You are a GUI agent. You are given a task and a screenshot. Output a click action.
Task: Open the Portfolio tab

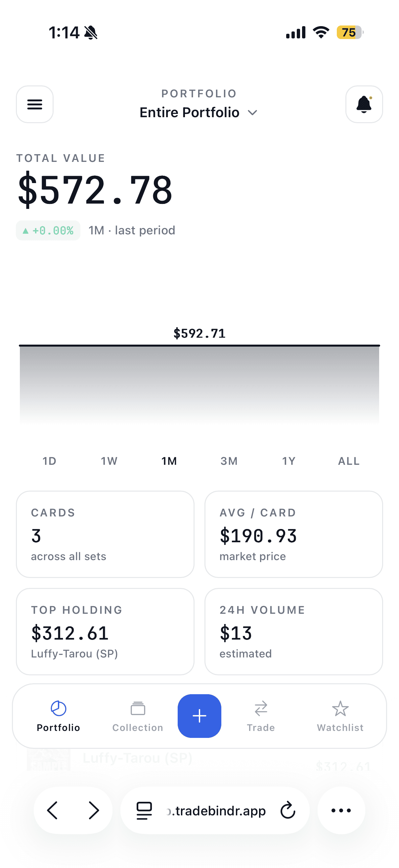[x=58, y=716]
